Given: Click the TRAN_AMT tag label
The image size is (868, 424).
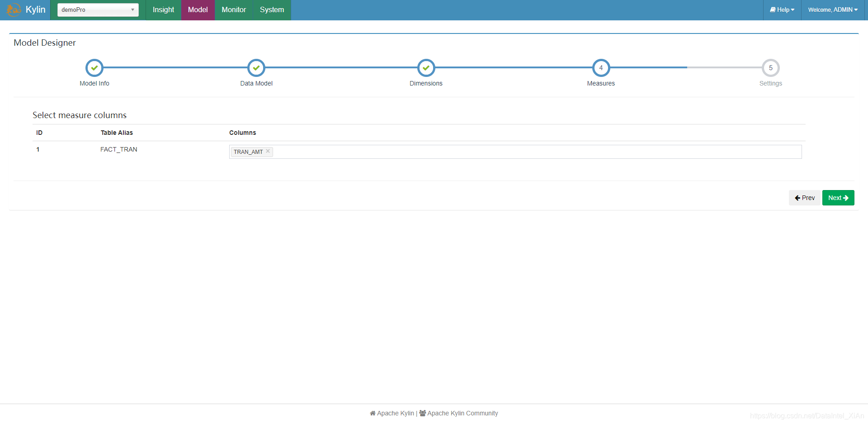Looking at the screenshot, I should click(x=248, y=152).
